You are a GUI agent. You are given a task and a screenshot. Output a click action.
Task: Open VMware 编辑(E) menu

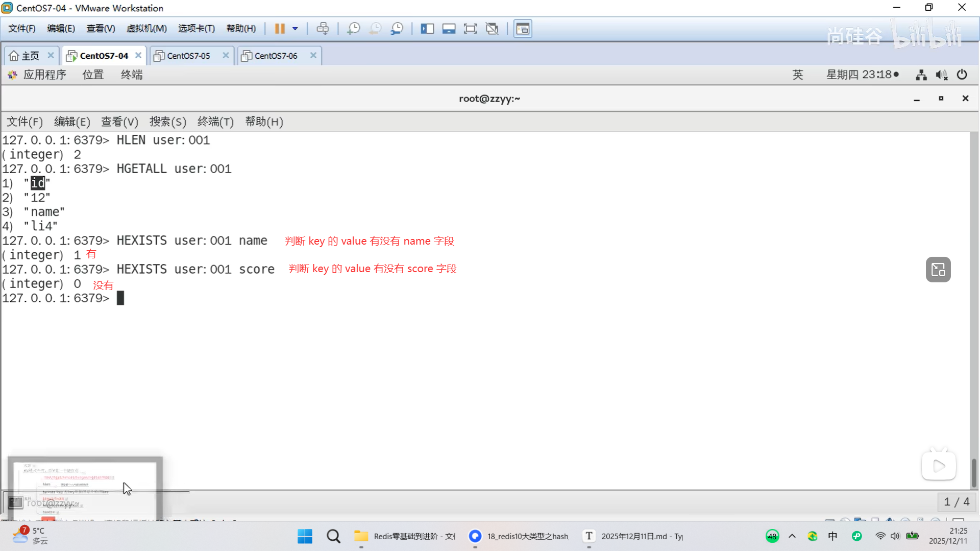click(x=61, y=29)
